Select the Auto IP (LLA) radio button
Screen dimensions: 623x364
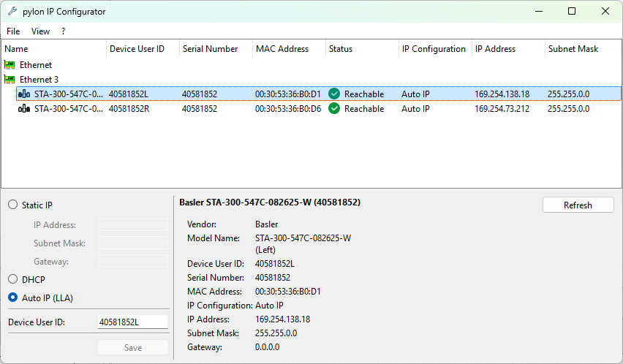click(12, 297)
